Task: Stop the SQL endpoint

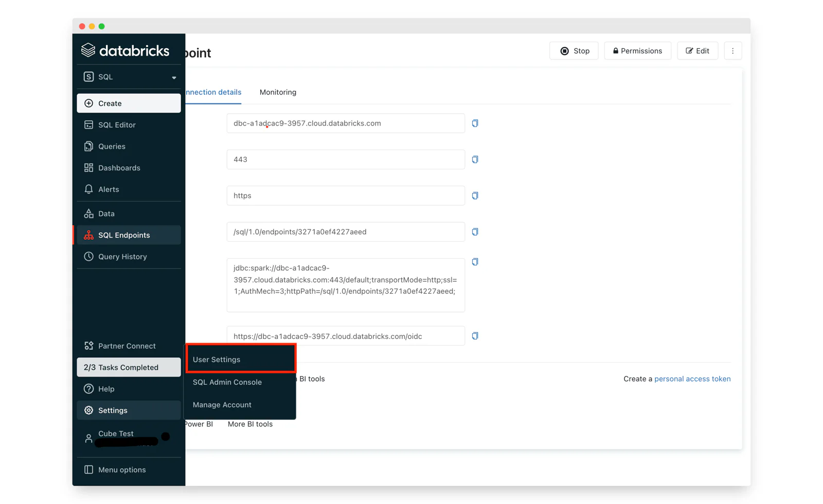Action: click(x=574, y=51)
